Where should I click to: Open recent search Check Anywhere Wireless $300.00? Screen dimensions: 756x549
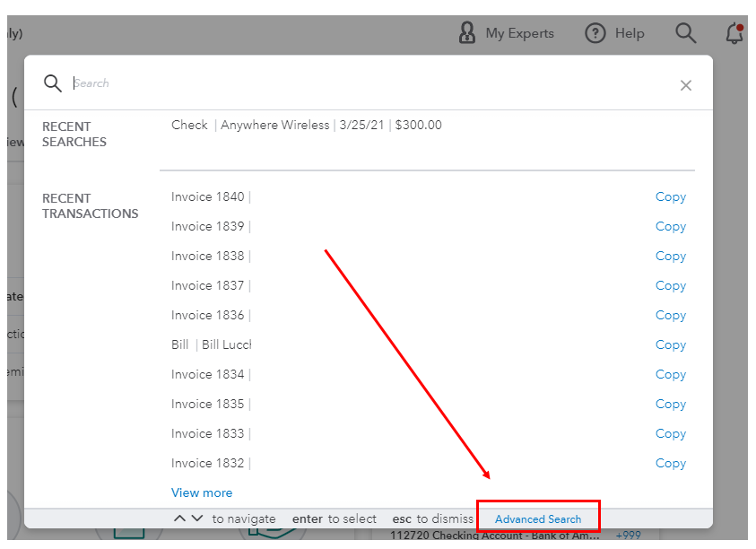(x=306, y=125)
